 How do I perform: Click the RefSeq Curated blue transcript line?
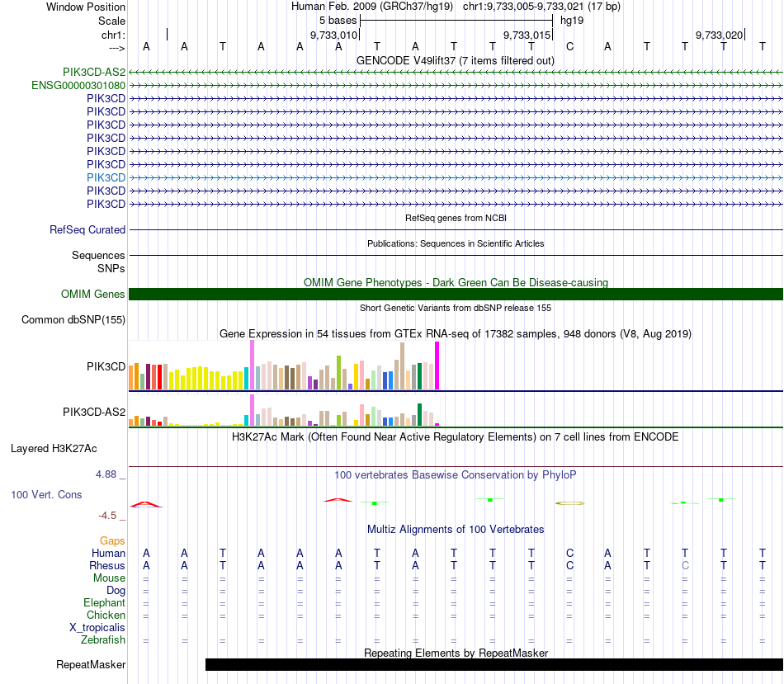pyautogui.click(x=456, y=230)
